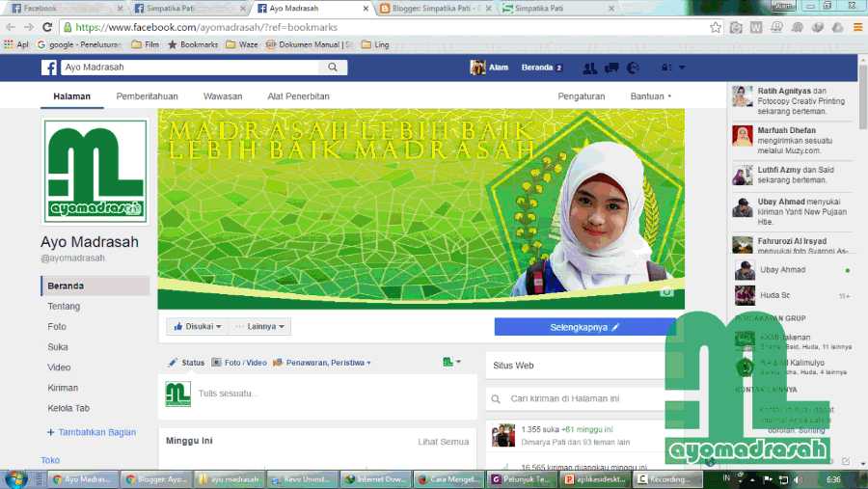Expand the Penawaran, Peristiwa + options

[321, 363]
